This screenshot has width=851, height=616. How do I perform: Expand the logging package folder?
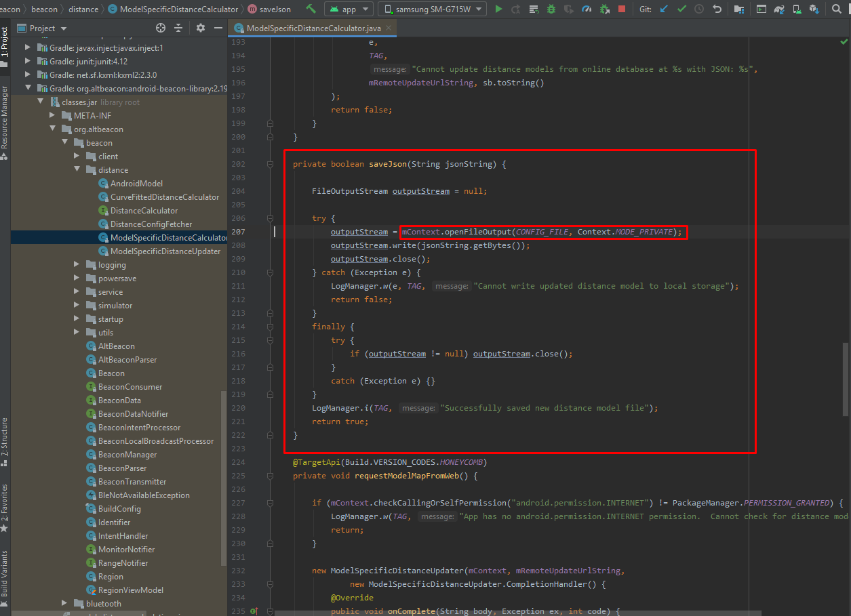pos(77,265)
